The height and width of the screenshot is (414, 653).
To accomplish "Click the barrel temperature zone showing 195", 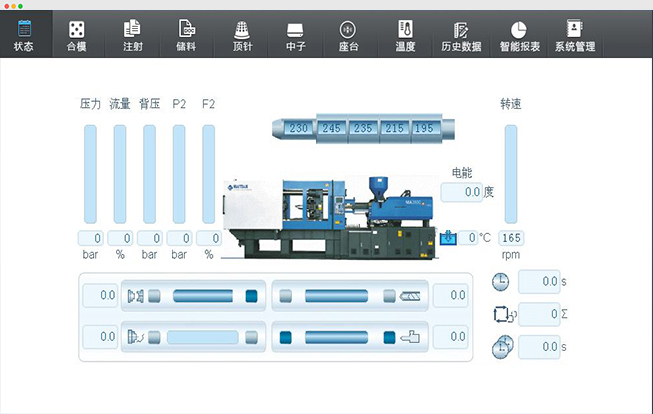I will coord(423,128).
